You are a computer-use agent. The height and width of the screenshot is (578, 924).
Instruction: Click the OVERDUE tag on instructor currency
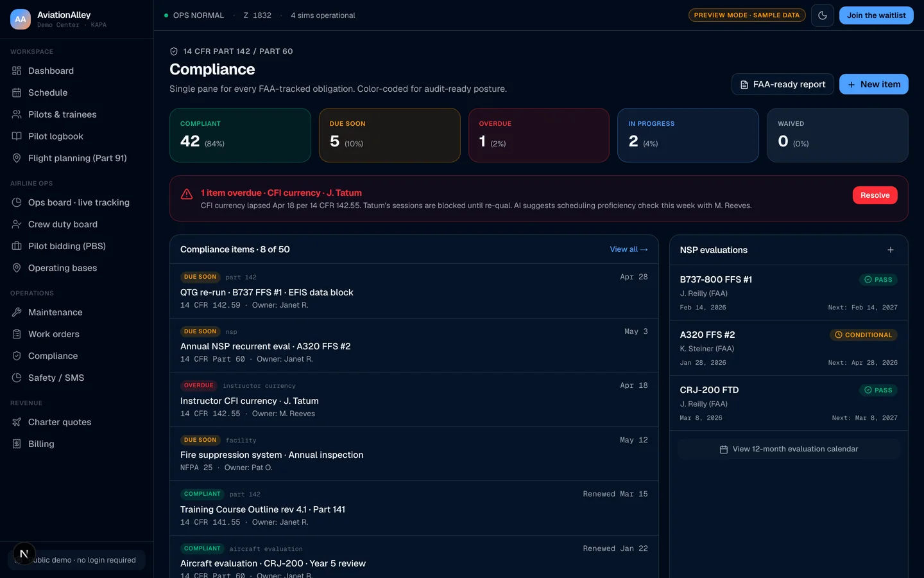(x=199, y=385)
